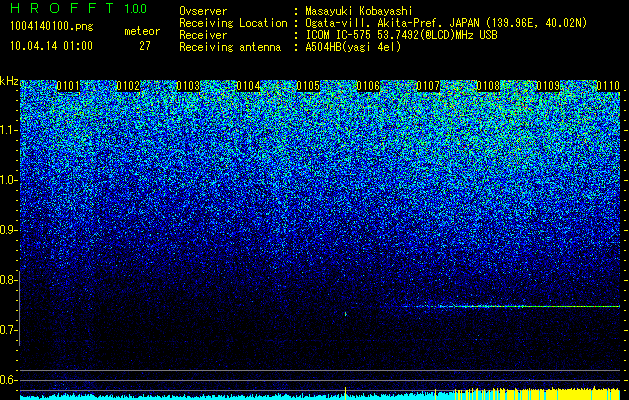Click the 1.1 frequency axis label
This screenshot has height=400, width=629.
[9, 130]
